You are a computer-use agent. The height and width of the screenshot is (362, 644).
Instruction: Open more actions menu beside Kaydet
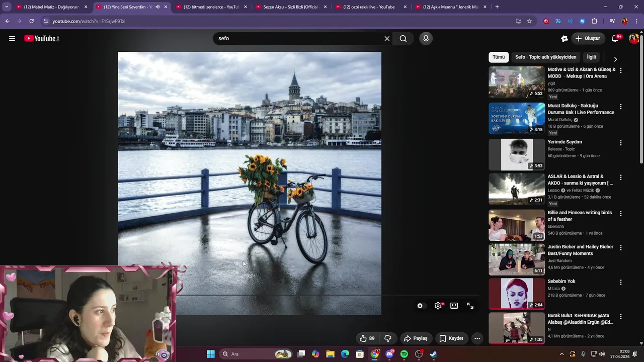(x=477, y=338)
